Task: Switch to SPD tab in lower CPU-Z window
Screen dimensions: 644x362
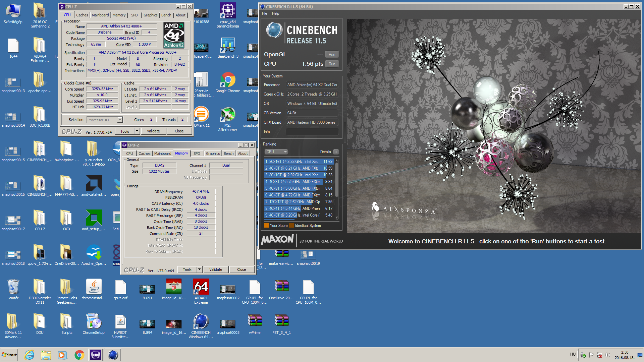Action: (197, 154)
